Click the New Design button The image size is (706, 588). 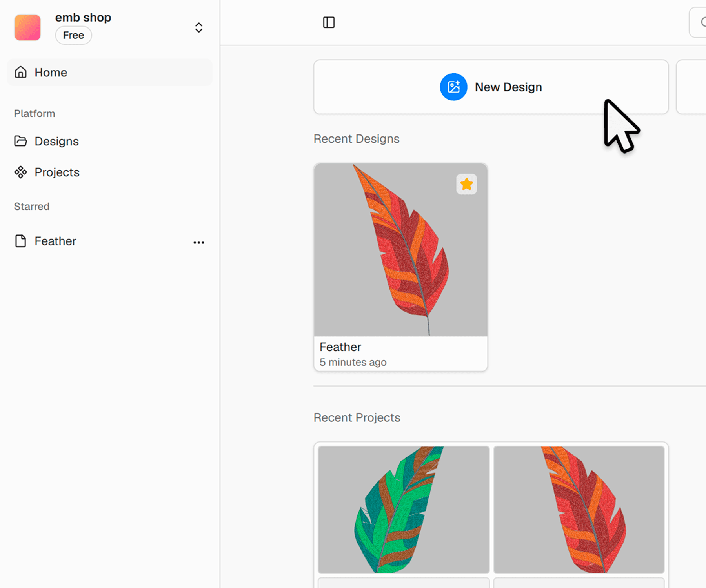point(491,87)
